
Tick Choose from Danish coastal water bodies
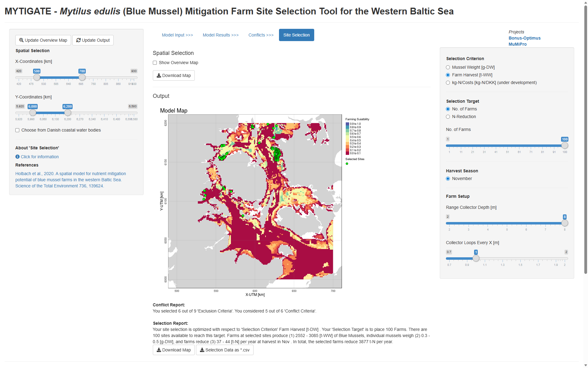[x=17, y=130]
